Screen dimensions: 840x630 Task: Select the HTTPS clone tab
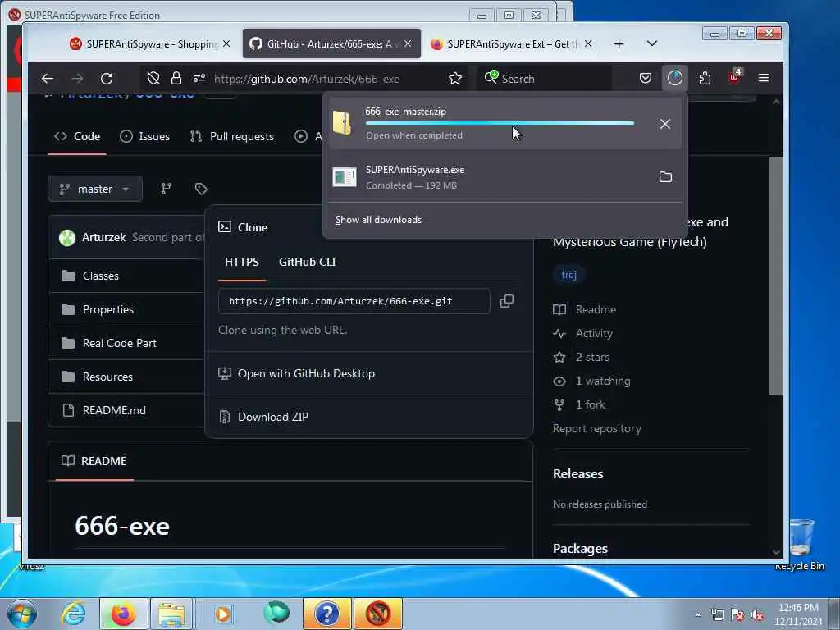point(242,262)
